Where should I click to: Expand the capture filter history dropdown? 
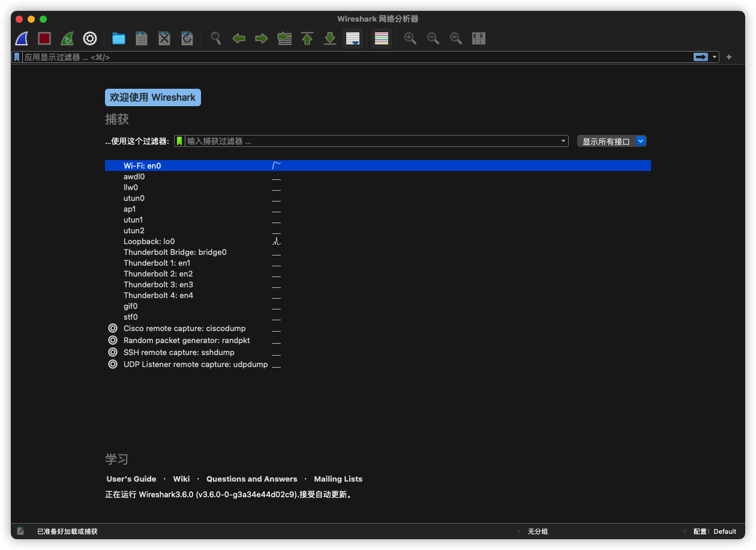tap(563, 142)
